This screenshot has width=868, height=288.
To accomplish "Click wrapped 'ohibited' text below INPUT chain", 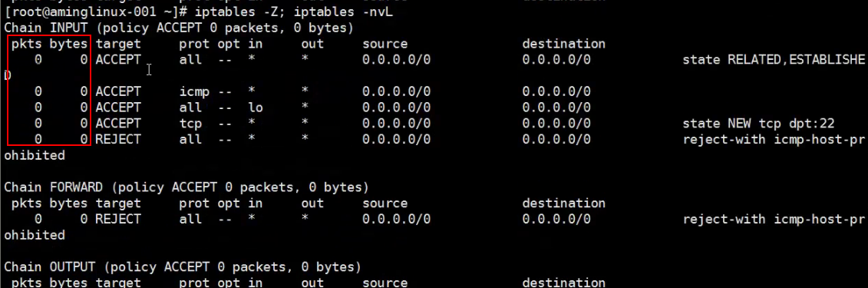I will click(35, 156).
